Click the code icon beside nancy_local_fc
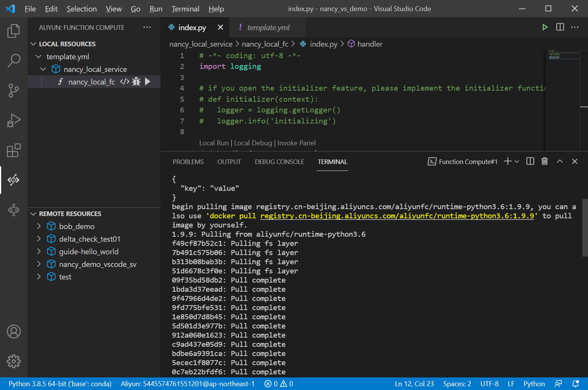Image resolution: width=588 pixels, height=390 pixels. click(x=124, y=81)
